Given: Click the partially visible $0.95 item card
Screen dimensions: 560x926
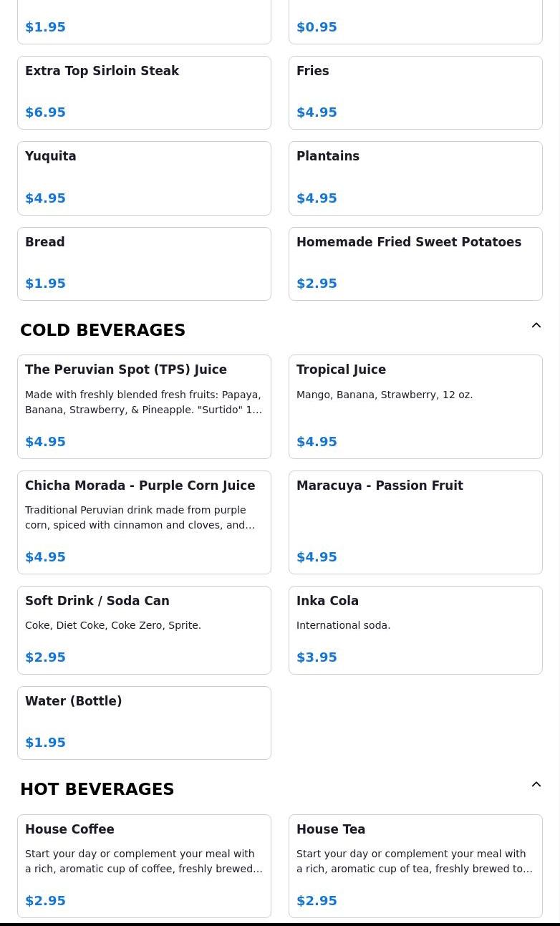Looking at the screenshot, I should pyautogui.click(x=415, y=23).
